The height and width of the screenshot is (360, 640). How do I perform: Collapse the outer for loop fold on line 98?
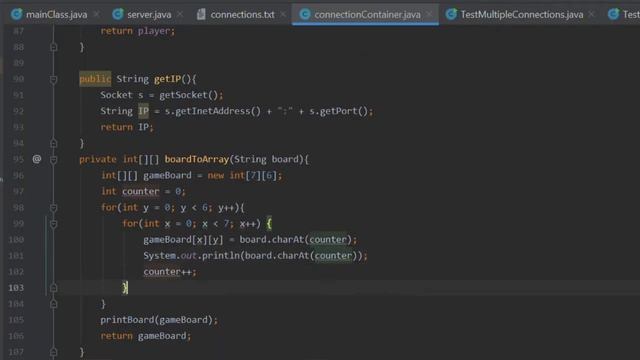53,207
